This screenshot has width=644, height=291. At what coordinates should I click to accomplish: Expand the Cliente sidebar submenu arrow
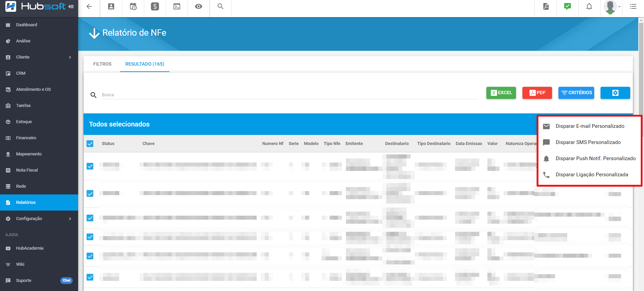(70, 57)
